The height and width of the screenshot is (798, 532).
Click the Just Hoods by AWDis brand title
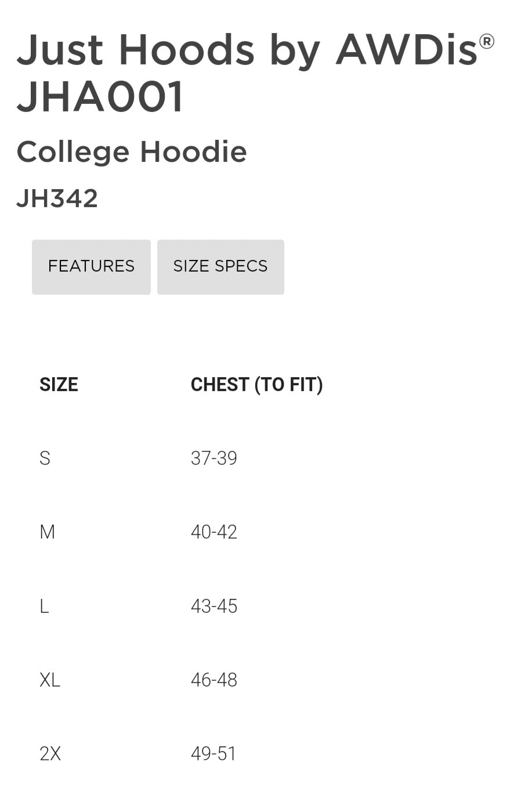coord(247,49)
